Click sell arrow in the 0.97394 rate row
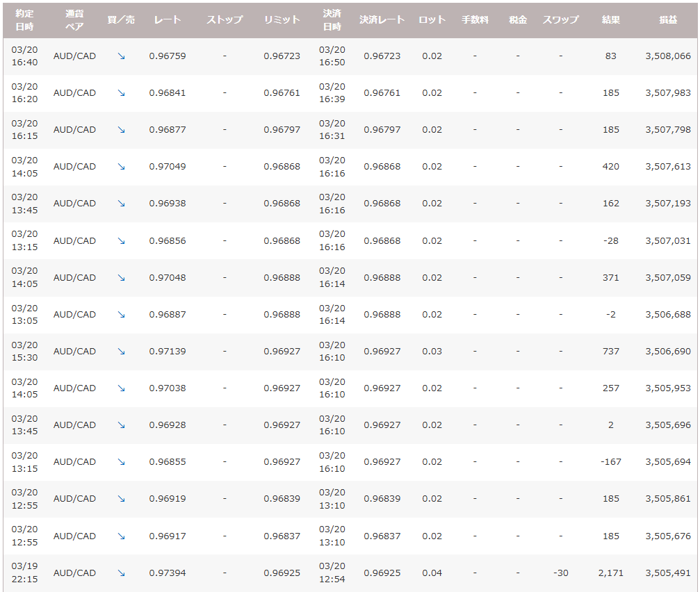The height and width of the screenshot is (592, 700). 121,573
